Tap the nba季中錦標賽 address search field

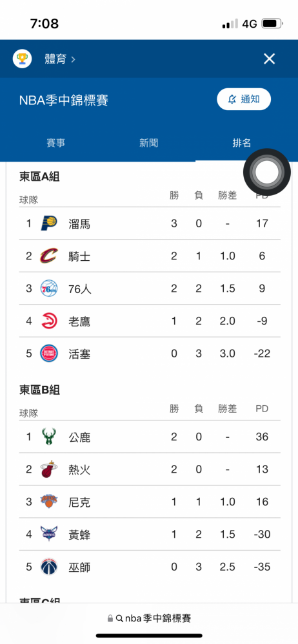coord(149,618)
